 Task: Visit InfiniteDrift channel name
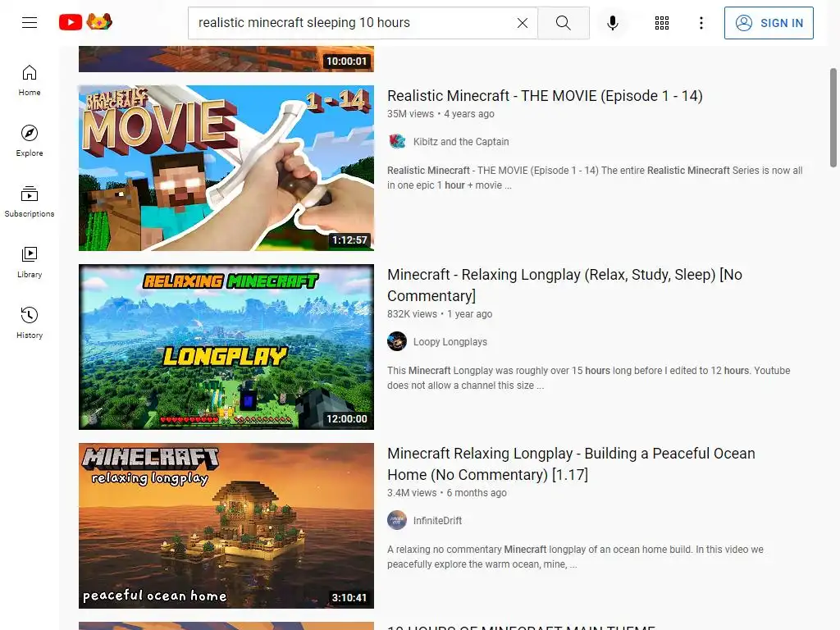tap(437, 521)
